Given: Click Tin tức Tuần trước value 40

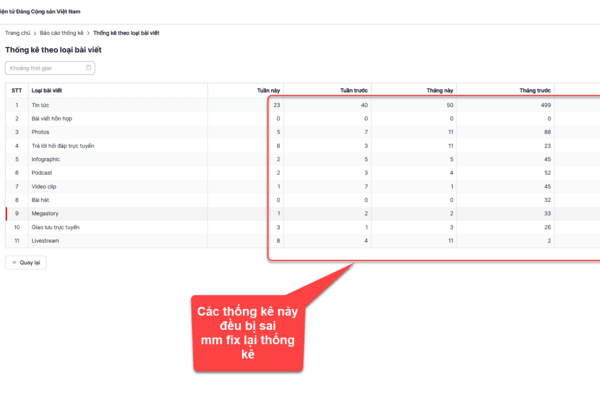Looking at the screenshot, I should coord(364,105).
